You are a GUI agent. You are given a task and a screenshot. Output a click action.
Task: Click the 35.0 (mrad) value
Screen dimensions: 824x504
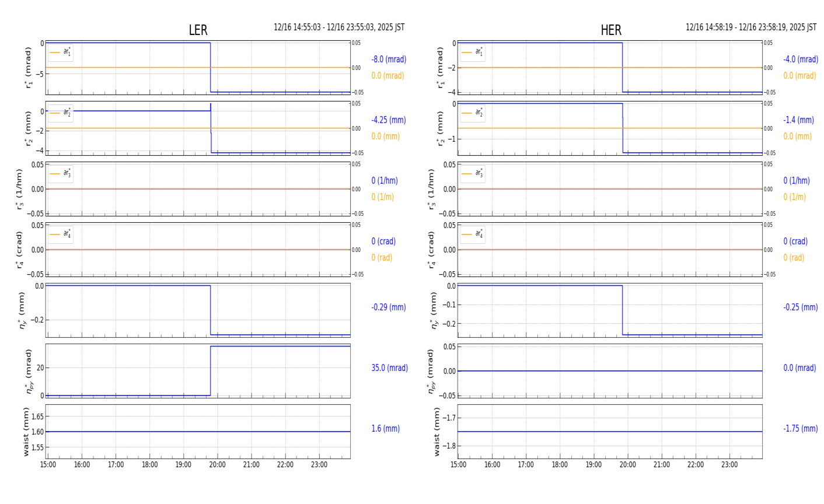point(390,368)
